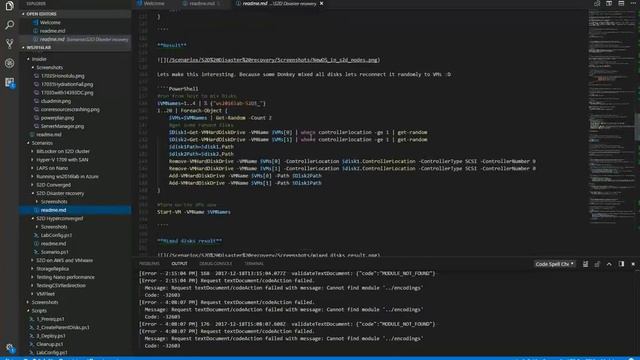The height and width of the screenshot is (360, 640).
Task: Maximize the panel with the up chevron
Action: coord(609,264)
